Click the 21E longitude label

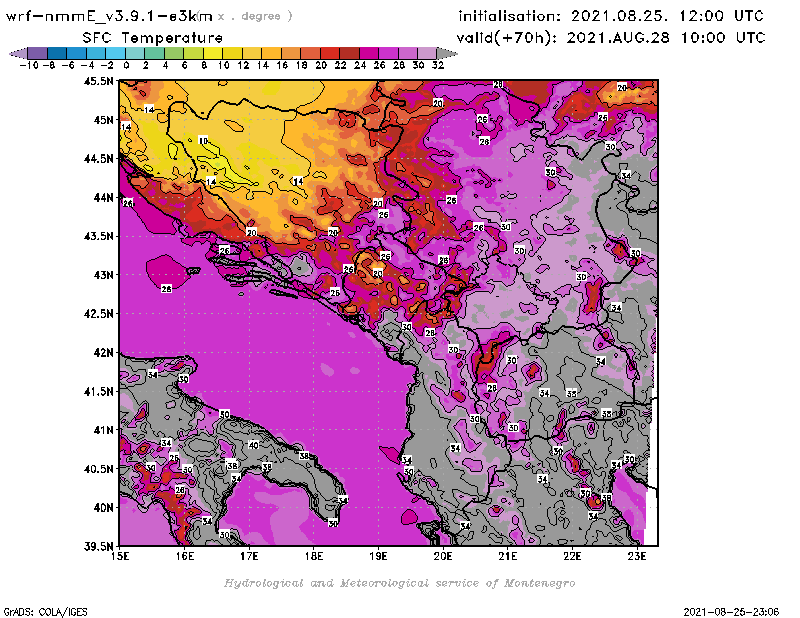[508, 556]
